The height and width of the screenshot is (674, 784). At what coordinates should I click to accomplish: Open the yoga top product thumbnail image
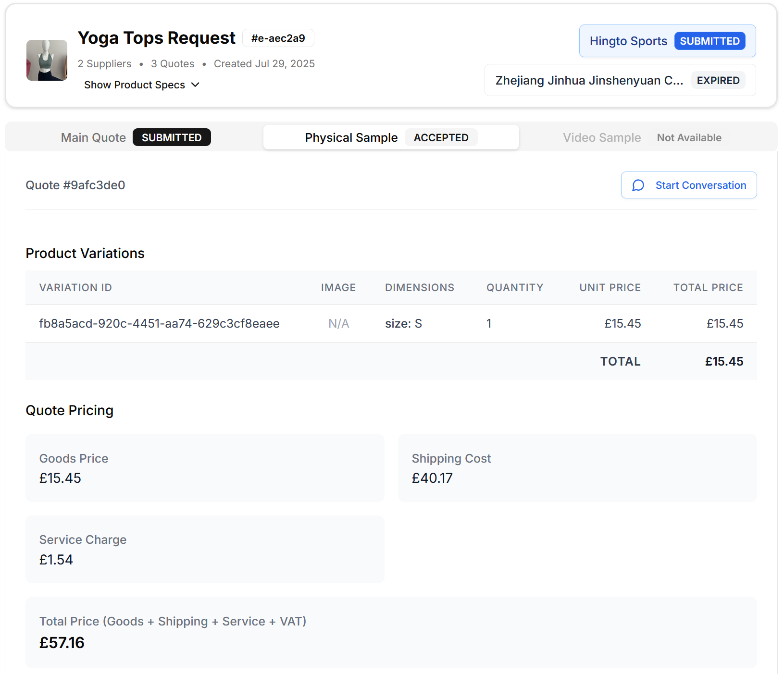pos(47,60)
